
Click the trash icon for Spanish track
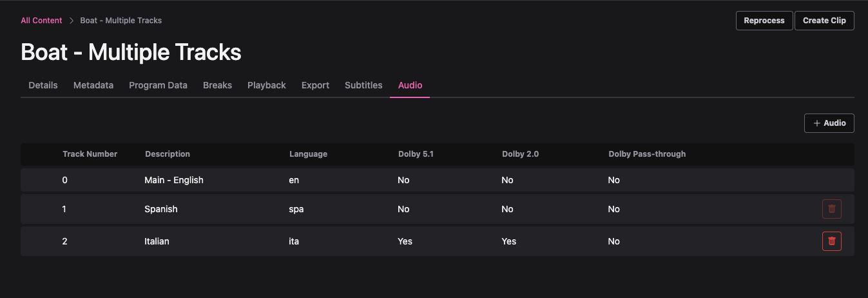click(x=831, y=209)
